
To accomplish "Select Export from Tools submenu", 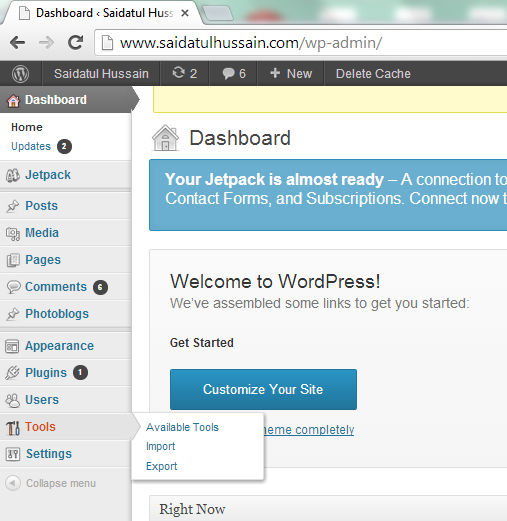I will point(161,466).
